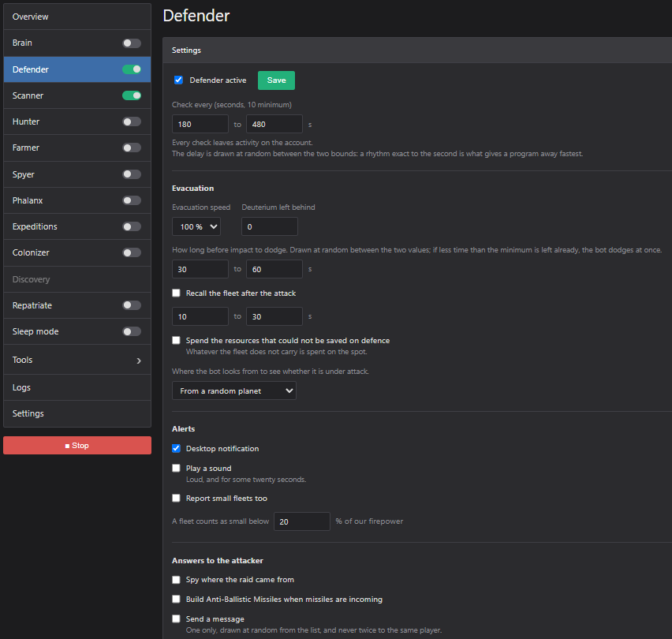
Task: Save the Defender settings
Action: pyautogui.click(x=276, y=80)
